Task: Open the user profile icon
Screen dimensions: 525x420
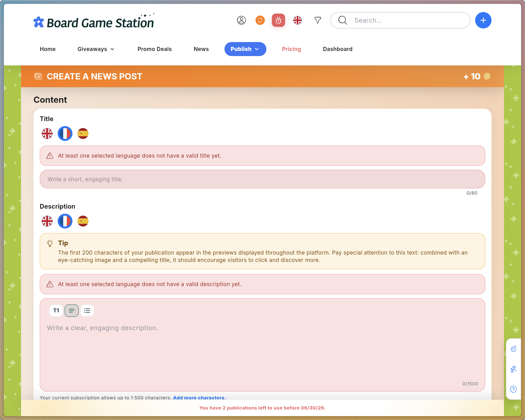Action: 241,20
